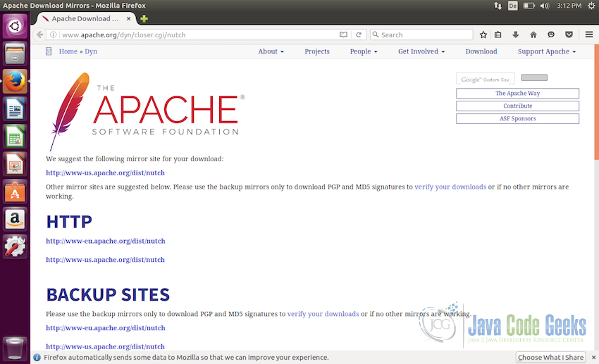Viewport: 599px width, 364px height.
Task: Dismiss the Firefox data notification bar
Action: coord(593,358)
